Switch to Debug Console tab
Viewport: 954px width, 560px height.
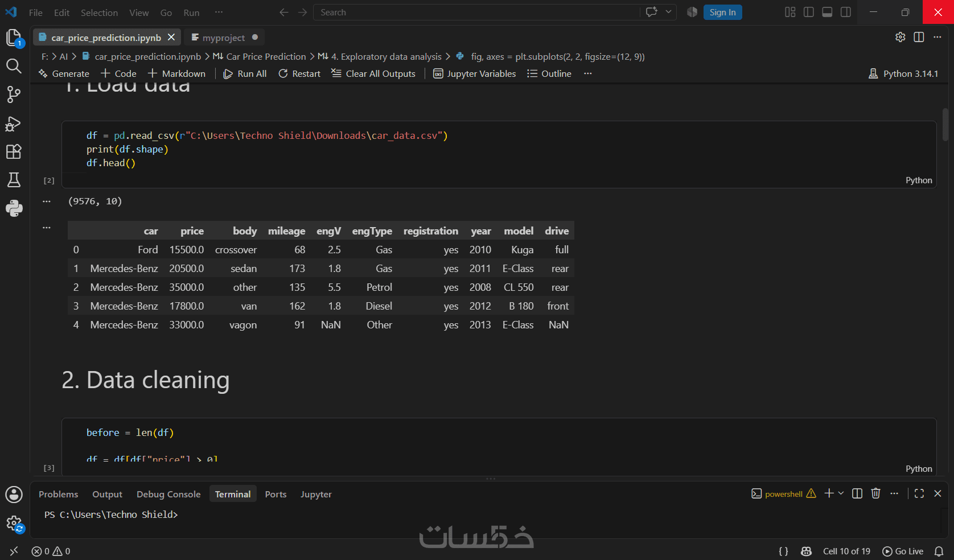[x=168, y=494]
